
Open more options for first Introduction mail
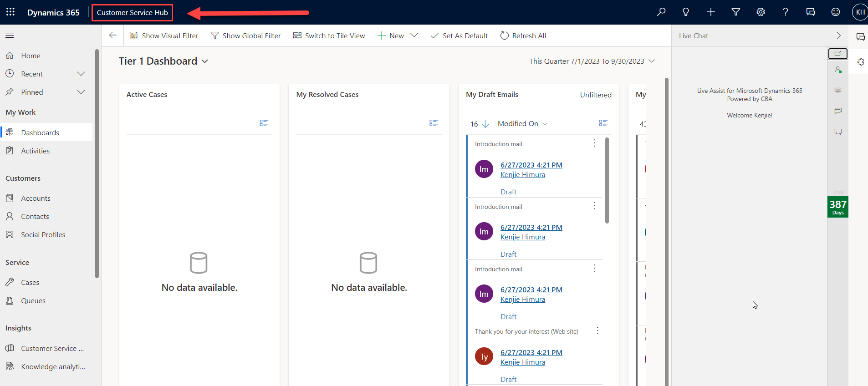[x=594, y=143]
